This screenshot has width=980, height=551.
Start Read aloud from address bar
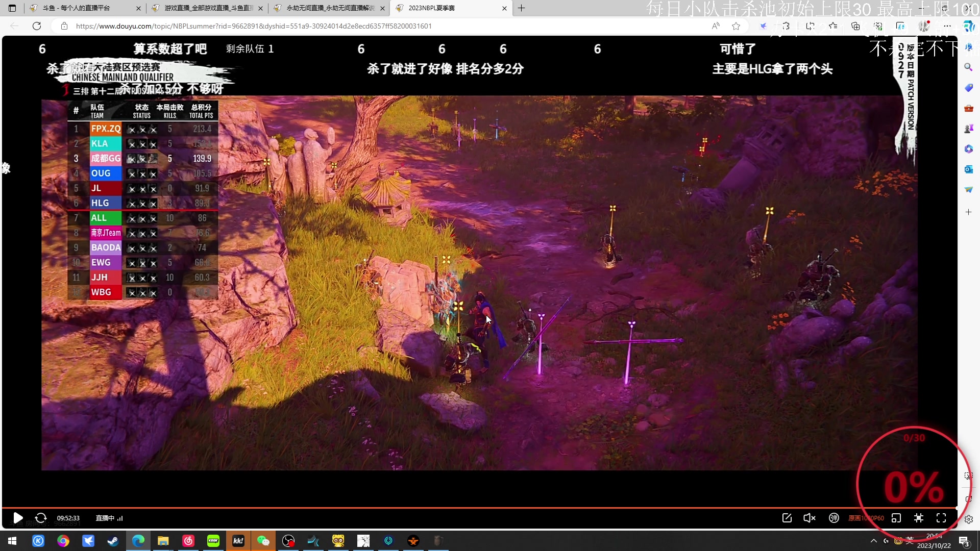coord(716,26)
